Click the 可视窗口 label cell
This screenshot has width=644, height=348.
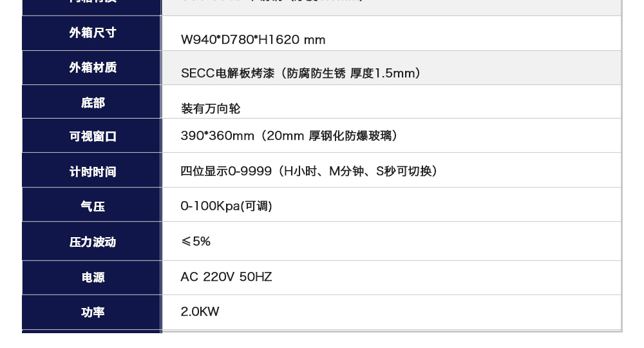(92, 137)
